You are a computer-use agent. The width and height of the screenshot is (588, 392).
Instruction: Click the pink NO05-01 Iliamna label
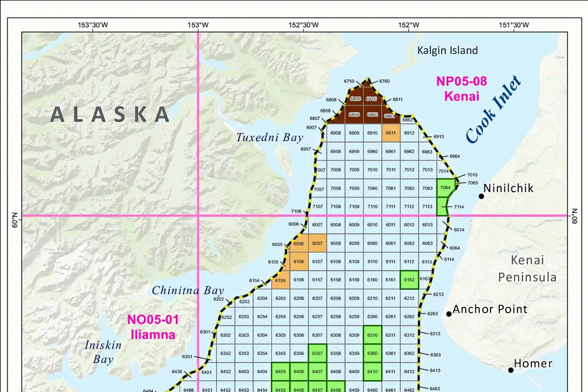point(152,327)
